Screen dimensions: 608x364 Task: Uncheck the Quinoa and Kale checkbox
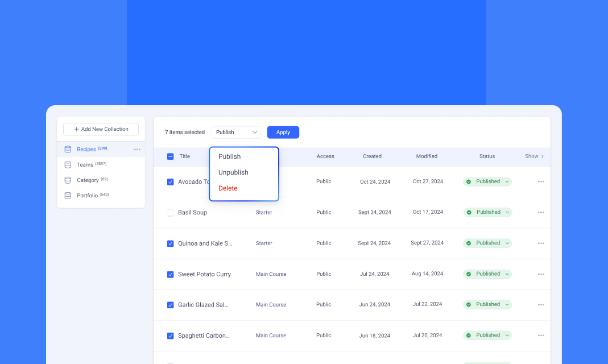(170, 243)
